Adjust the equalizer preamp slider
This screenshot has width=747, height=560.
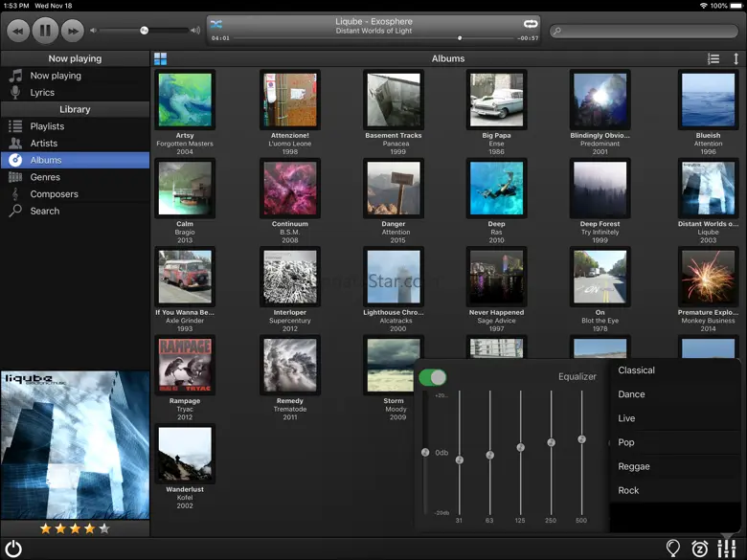pyautogui.click(x=425, y=453)
